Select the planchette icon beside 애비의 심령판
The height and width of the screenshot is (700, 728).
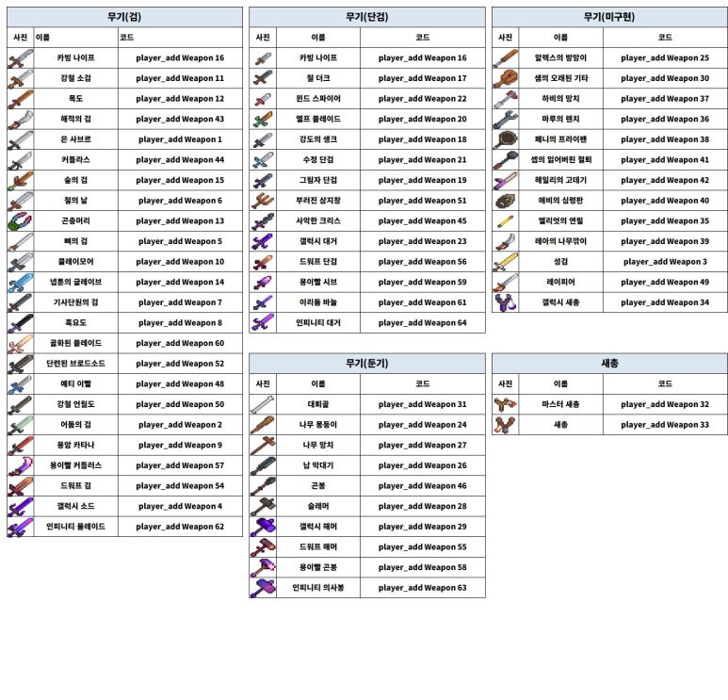point(506,201)
